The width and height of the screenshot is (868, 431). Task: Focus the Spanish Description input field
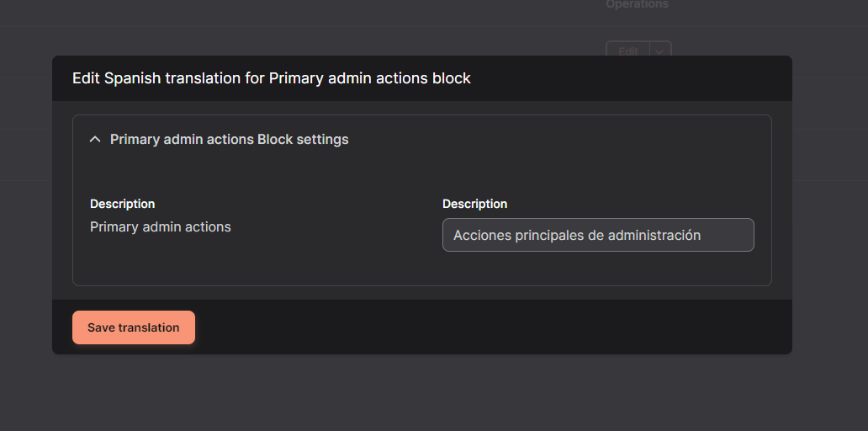pos(598,235)
